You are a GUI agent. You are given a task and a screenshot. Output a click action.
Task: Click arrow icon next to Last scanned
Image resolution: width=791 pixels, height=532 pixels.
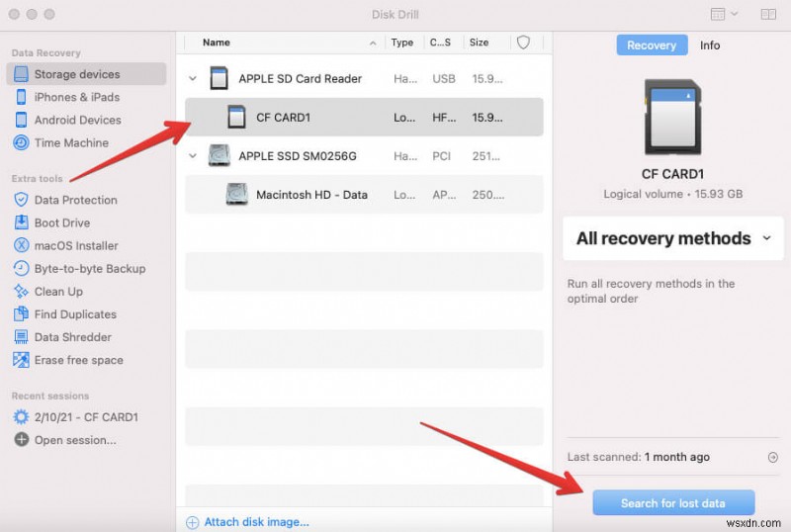[x=772, y=457]
